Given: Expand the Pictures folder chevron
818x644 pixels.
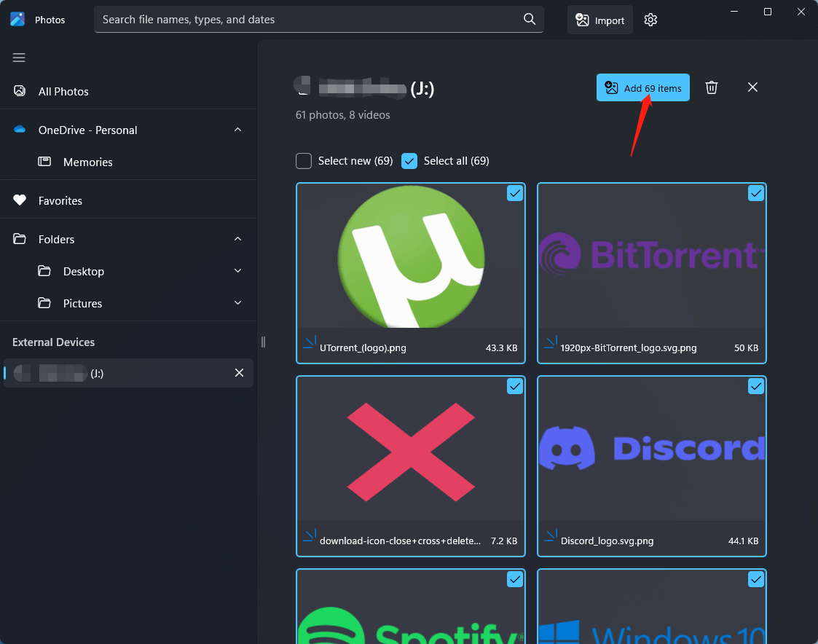Looking at the screenshot, I should tap(238, 302).
